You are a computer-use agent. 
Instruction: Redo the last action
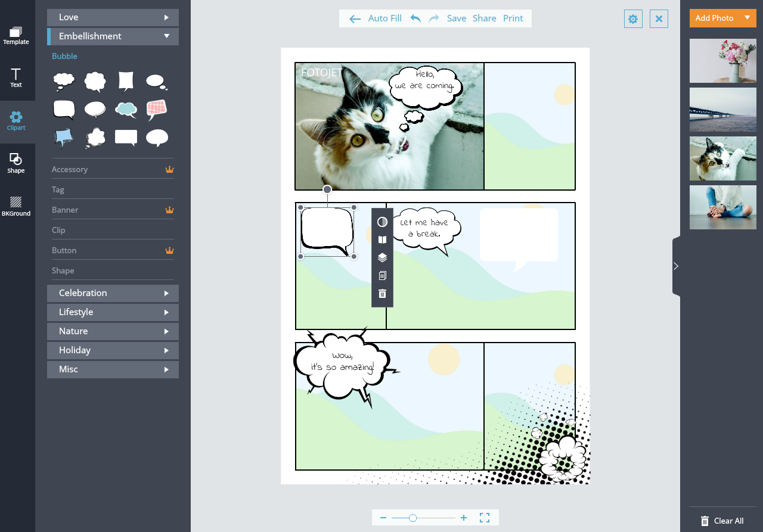click(434, 18)
